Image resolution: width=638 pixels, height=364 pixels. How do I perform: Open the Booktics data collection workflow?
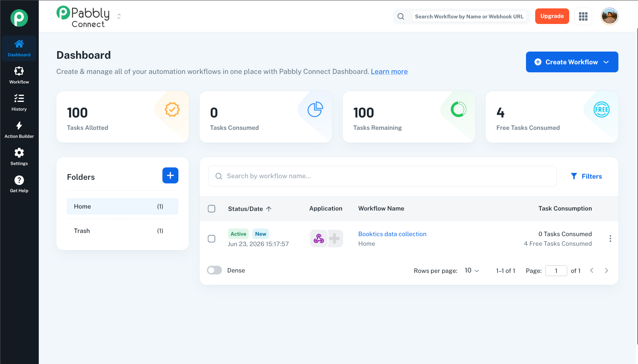392,234
